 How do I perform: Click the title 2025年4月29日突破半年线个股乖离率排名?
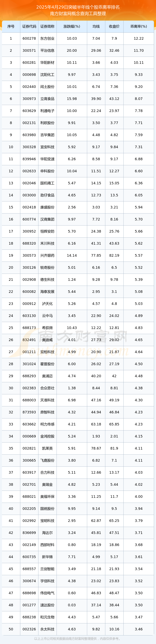point(78,7)
